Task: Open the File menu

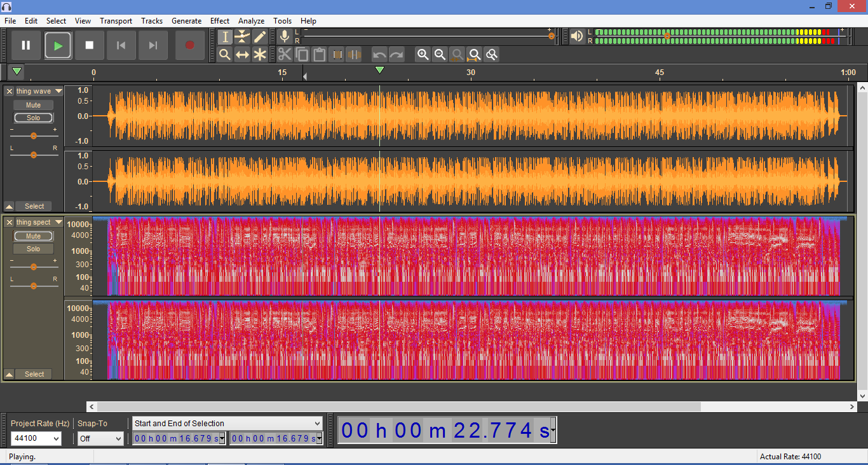Action: [x=10, y=21]
